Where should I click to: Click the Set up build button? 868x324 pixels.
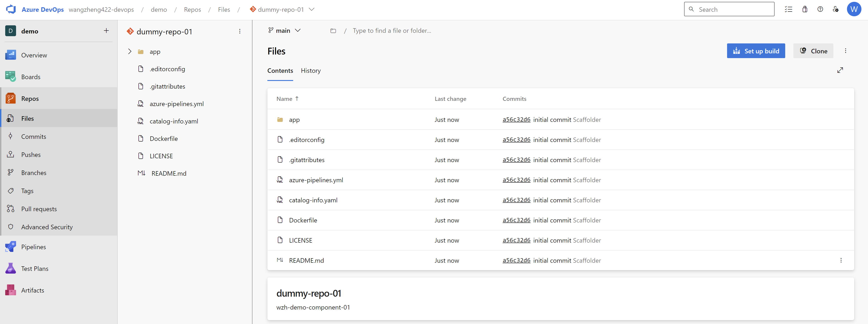coord(756,51)
